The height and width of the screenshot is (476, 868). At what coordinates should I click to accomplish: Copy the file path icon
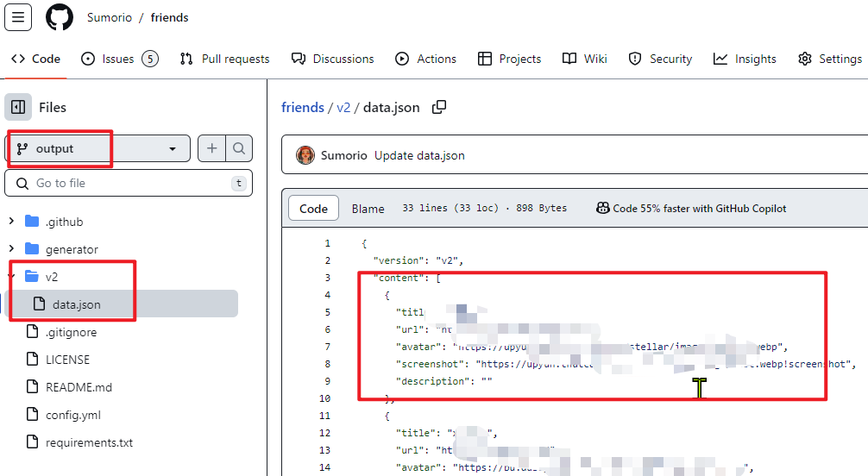(439, 107)
